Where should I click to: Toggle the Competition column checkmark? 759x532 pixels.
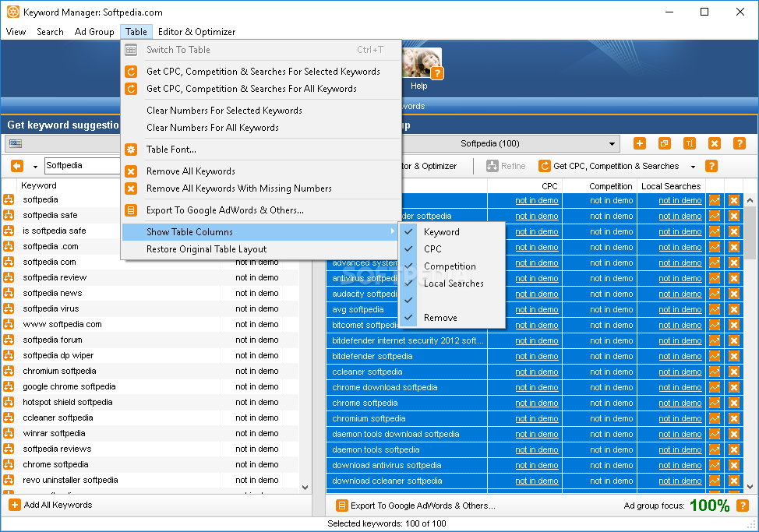(409, 266)
